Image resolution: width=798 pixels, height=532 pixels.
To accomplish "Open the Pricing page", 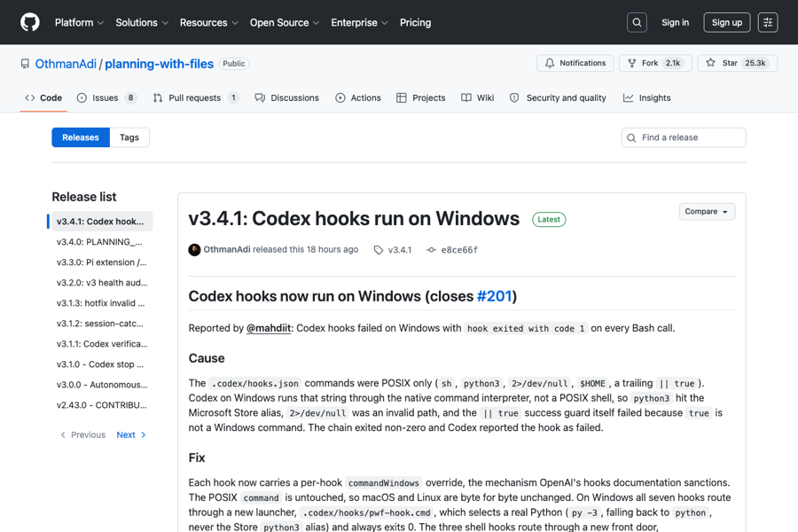I will [x=415, y=22].
